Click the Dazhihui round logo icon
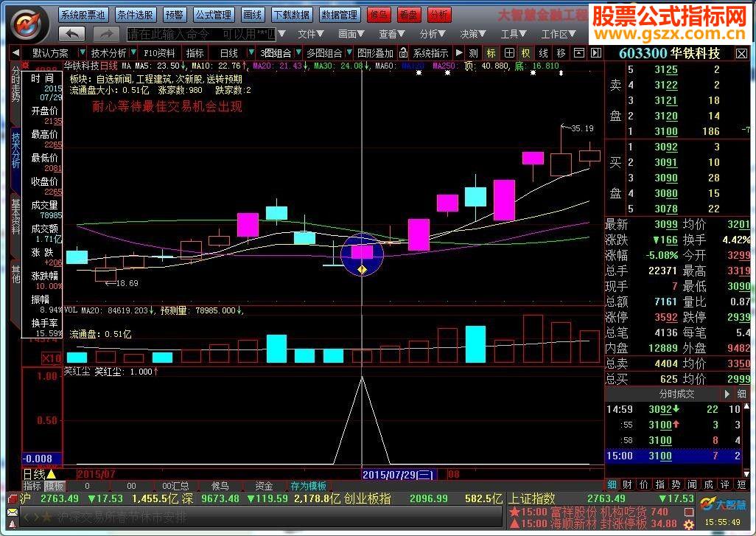The height and width of the screenshot is (536, 756). click(28, 24)
